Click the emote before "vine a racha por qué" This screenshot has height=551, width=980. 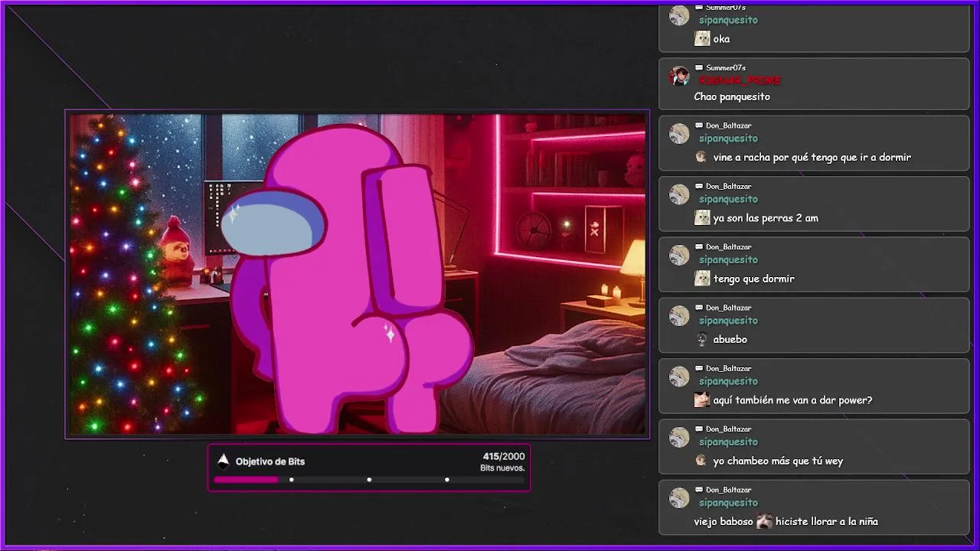(701, 157)
